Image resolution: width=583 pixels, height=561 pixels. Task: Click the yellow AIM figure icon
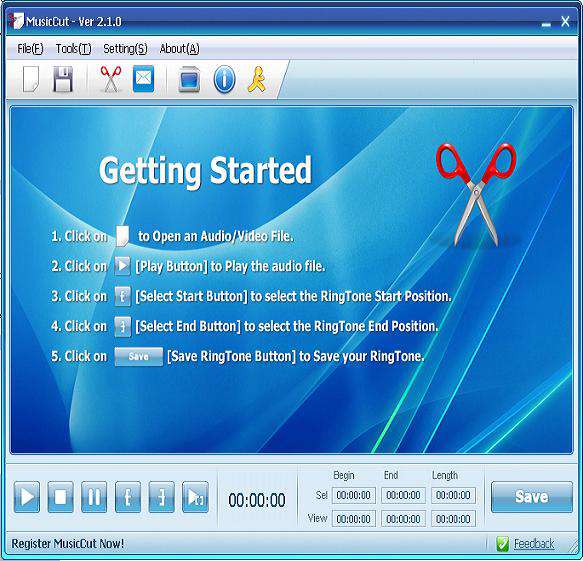click(257, 79)
